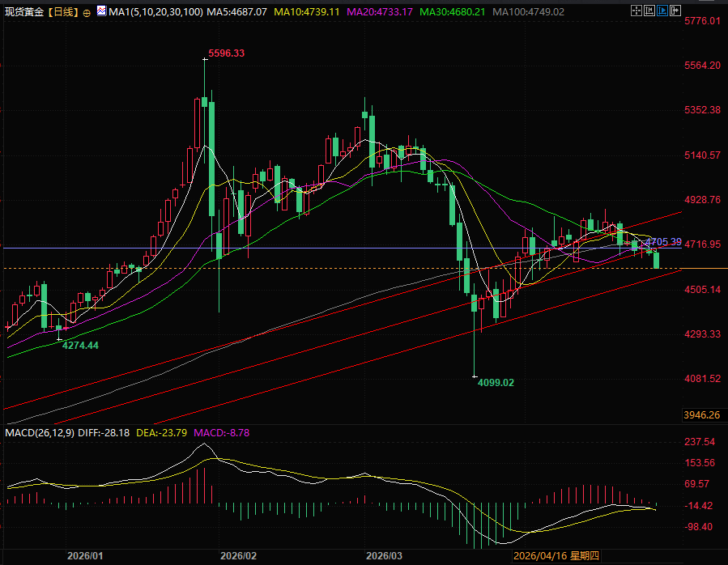Click the 237.54 MACD axis label
This screenshot has height=565, width=728.
pyautogui.click(x=700, y=441)
